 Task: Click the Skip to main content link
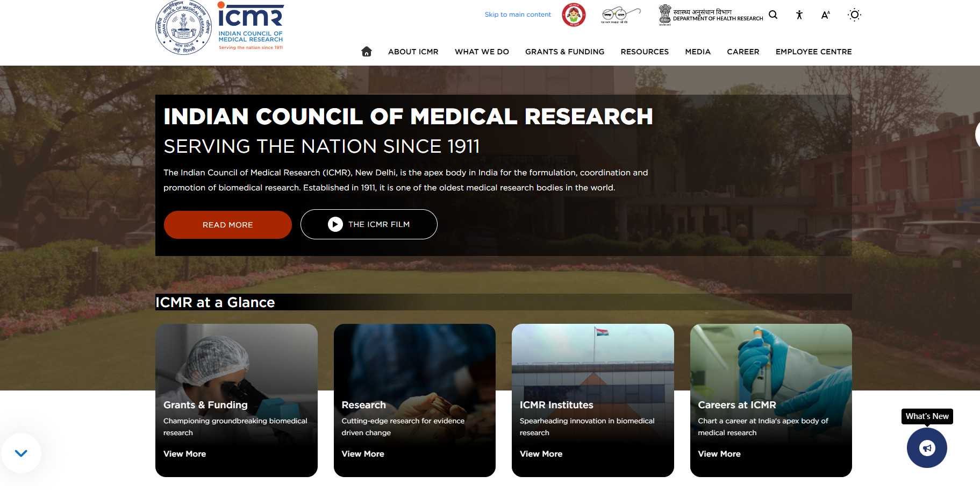518,15
